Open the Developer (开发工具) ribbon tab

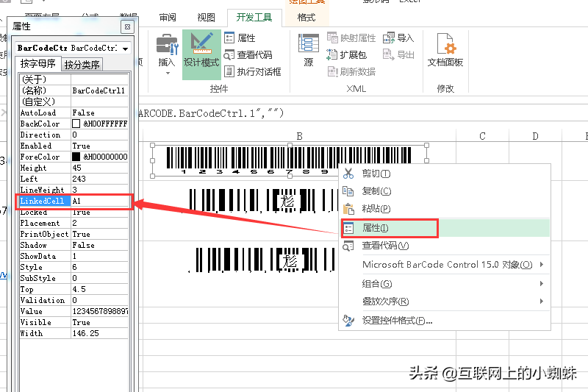[254, 18]
